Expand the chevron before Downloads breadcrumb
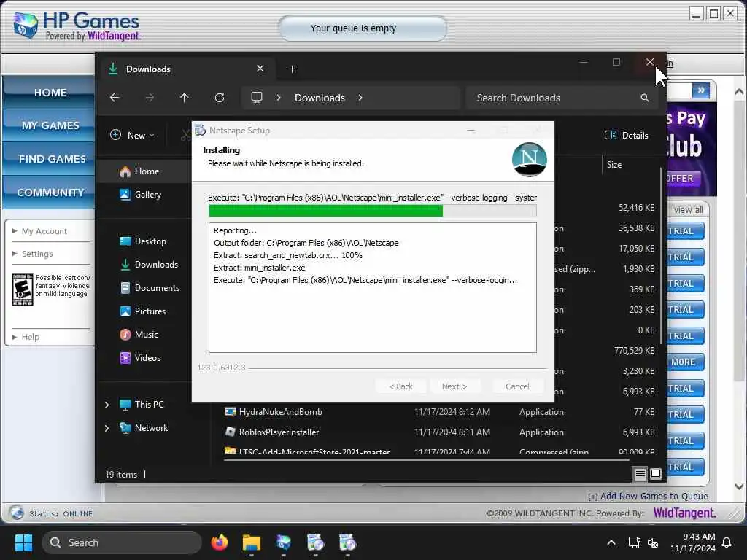 click(x=279, y=98)
